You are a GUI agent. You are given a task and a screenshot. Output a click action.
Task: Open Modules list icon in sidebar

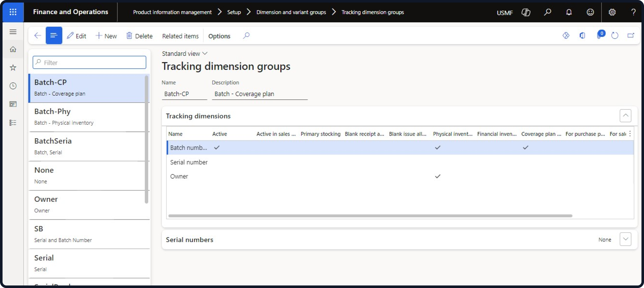[x=13, y=123]
